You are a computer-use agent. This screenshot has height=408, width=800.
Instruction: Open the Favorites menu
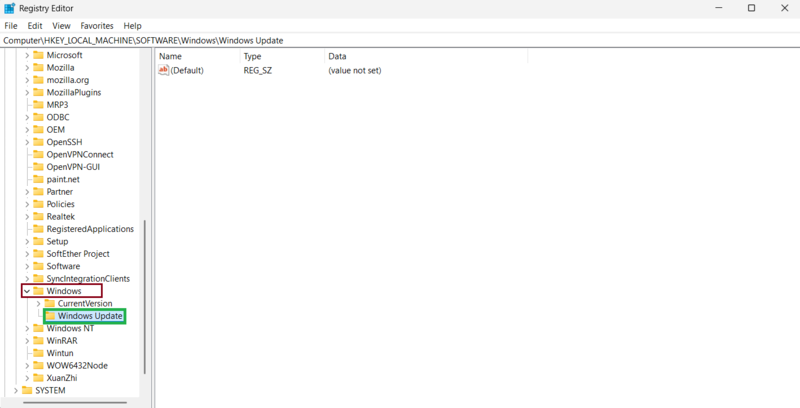tap(97, 25)
